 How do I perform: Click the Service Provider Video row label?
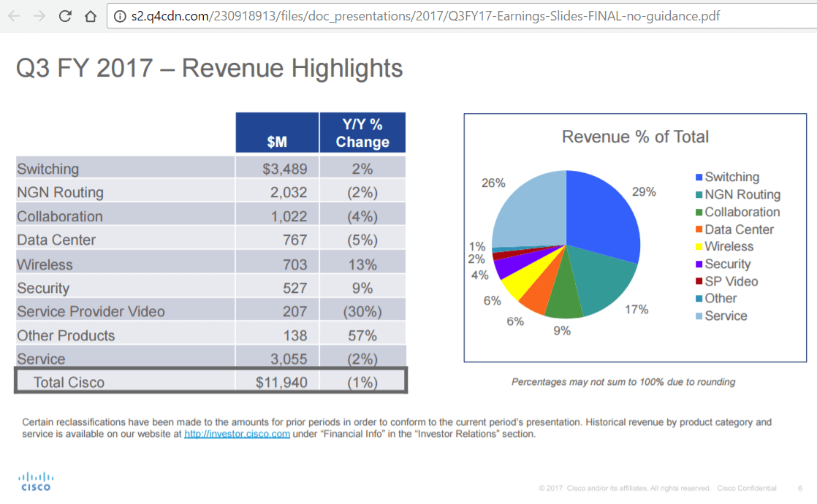click(91, 312)
